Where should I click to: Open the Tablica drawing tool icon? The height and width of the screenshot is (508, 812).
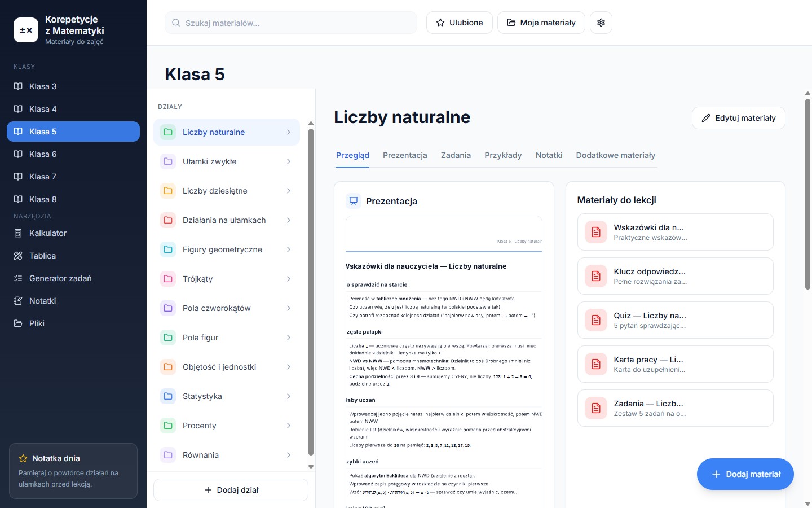[x=18, y=256]
